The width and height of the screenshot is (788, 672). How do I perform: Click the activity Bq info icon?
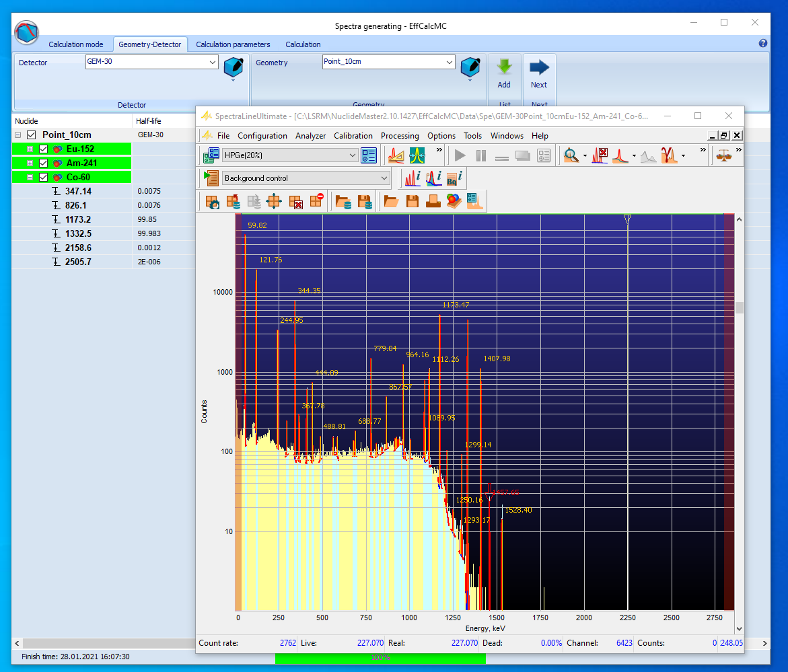(x=454, y=178)
